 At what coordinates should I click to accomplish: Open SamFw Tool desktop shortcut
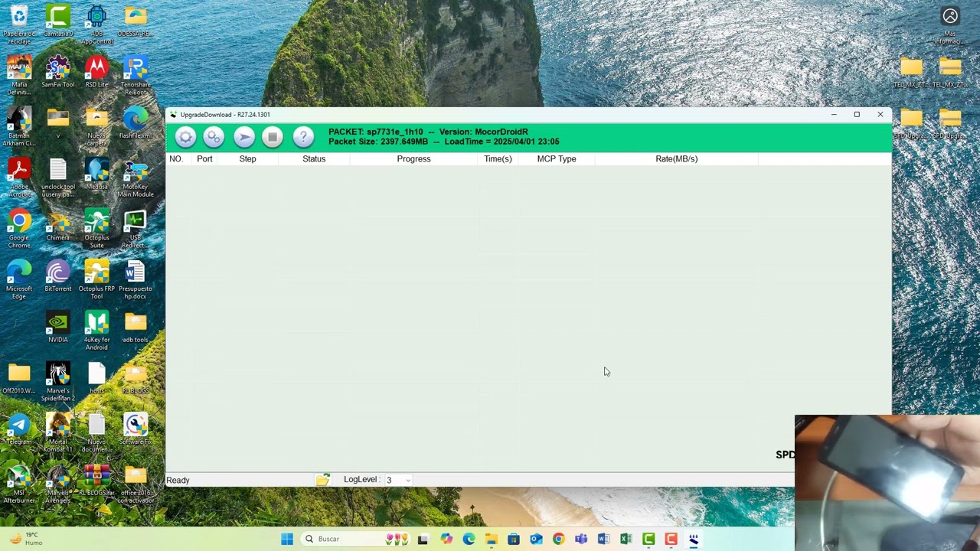click(58, 73)
